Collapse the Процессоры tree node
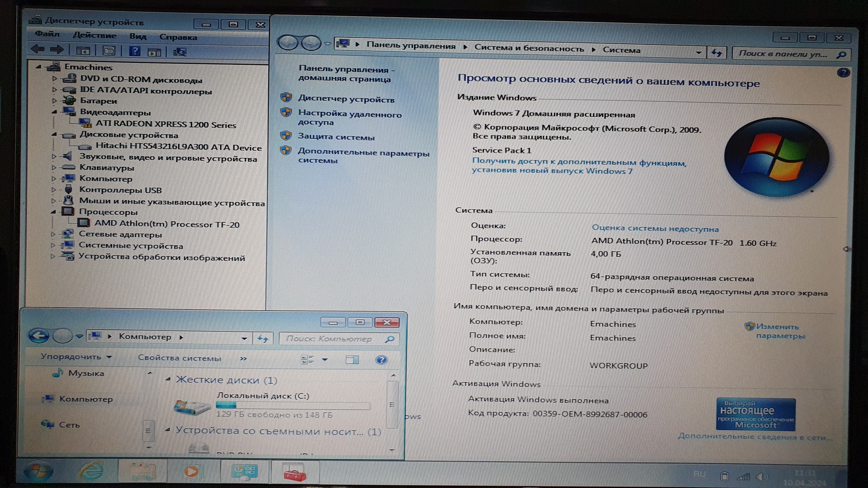This screenshot has width=868, height=488. pos(53,211)
